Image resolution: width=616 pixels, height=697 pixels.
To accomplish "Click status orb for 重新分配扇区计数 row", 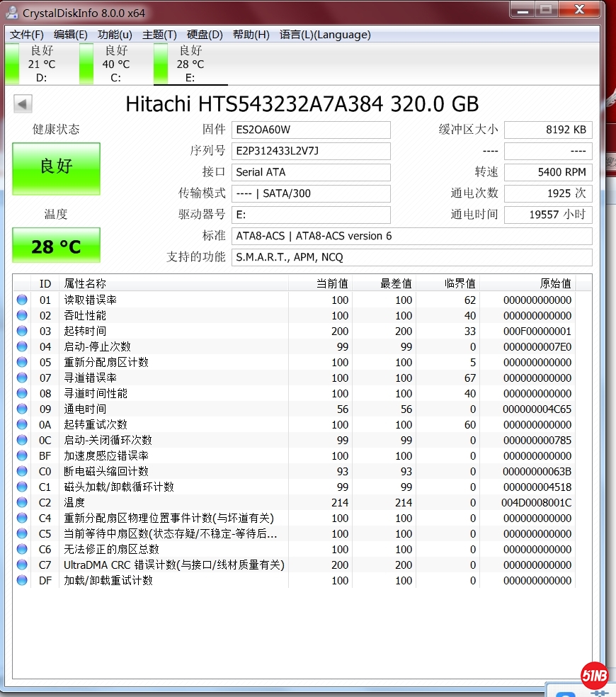I will coord(22,362).
